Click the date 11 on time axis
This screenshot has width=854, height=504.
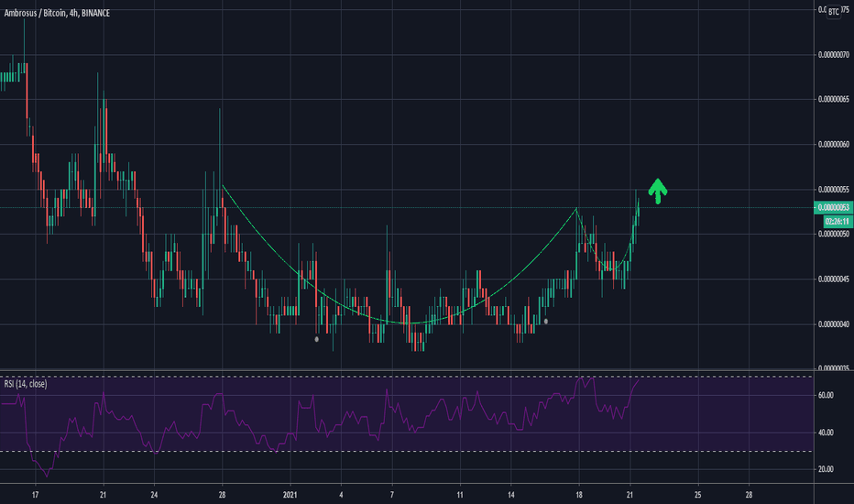[x=460, y=495]
